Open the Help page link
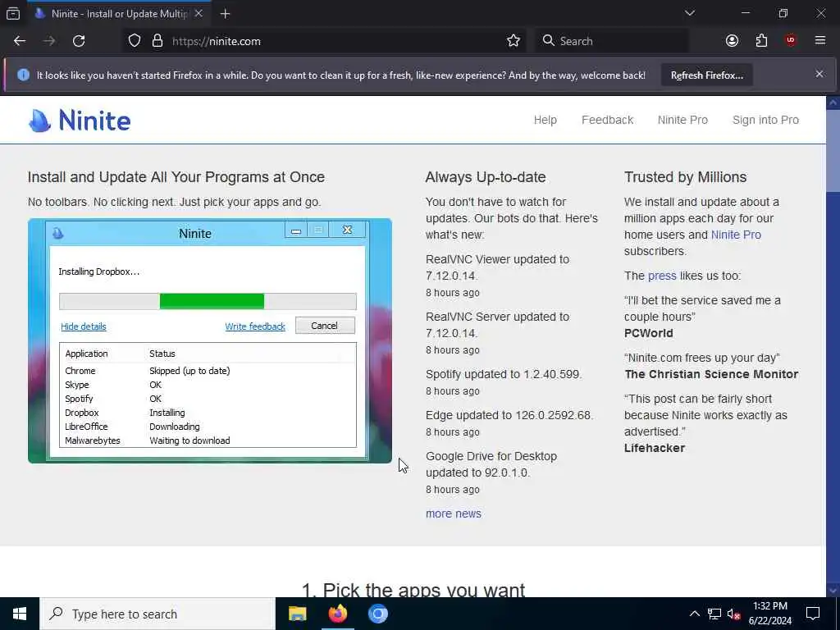Viewport: 840px width, 630px height. pos(545,120)
